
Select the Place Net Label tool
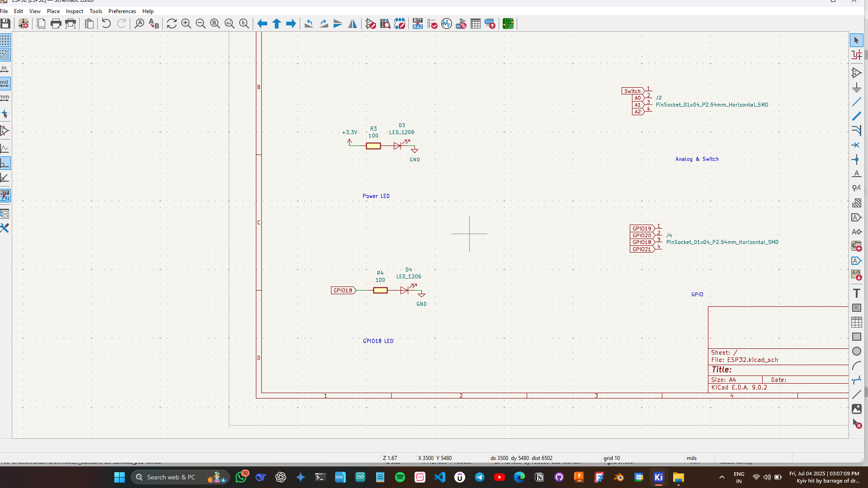click(856, 174)
